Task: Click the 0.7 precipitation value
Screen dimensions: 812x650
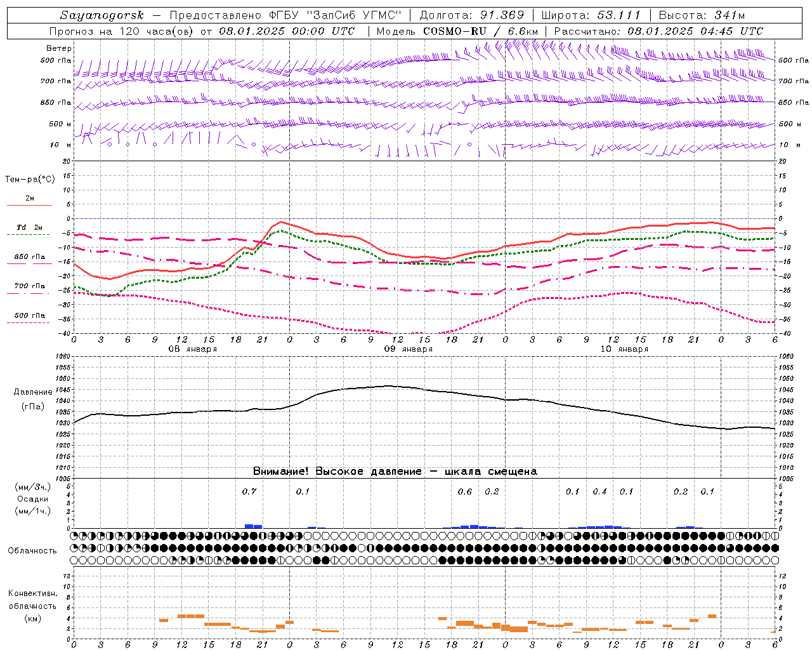Action: (249, 491)
